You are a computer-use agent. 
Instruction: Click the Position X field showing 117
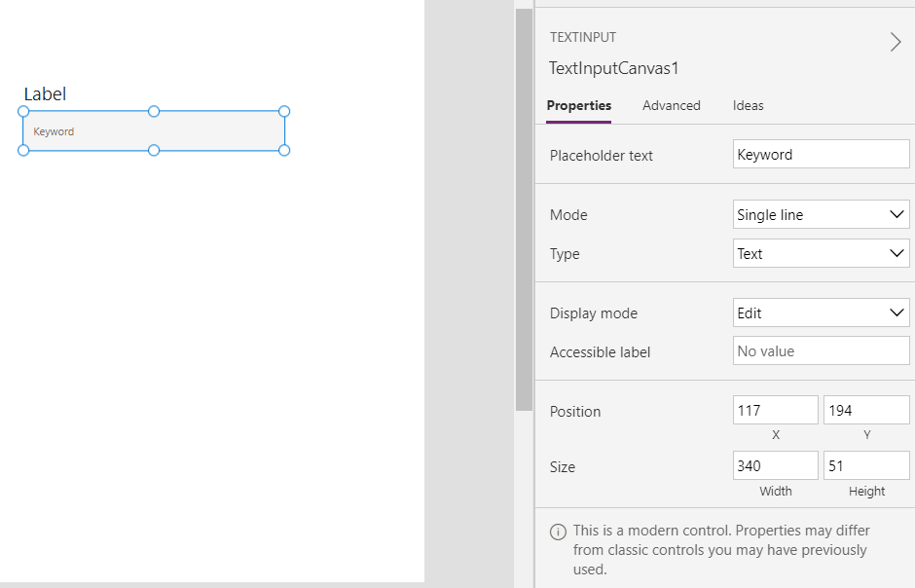point(776,410)
